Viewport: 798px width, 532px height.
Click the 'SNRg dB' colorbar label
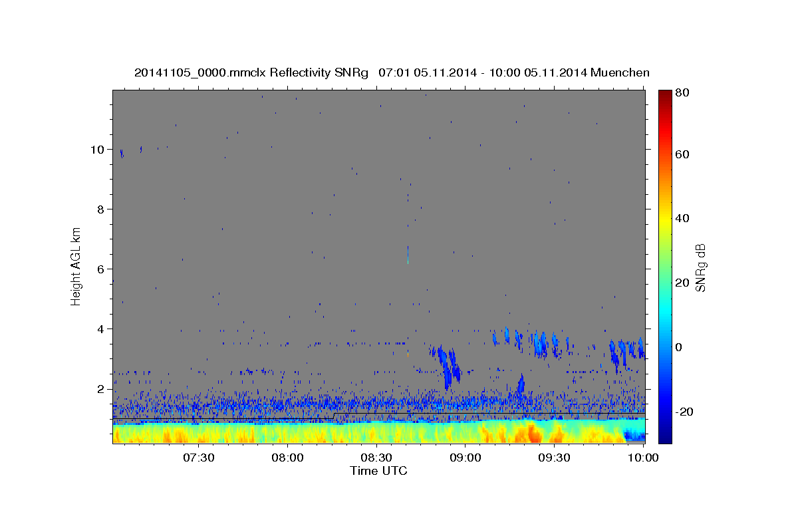coord(700,267)
